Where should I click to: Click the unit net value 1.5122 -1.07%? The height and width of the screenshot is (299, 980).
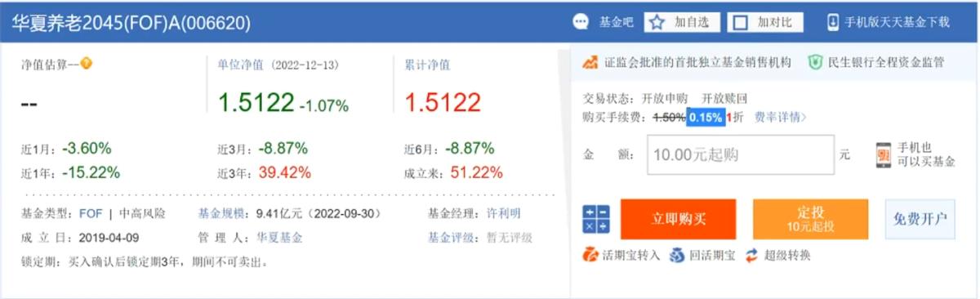point(283,102)
